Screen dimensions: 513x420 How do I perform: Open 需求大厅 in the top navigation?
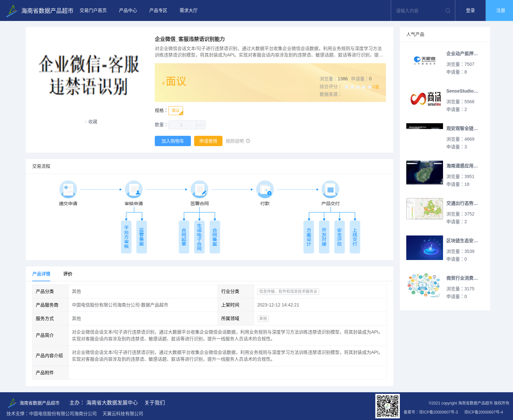[189, 11]
